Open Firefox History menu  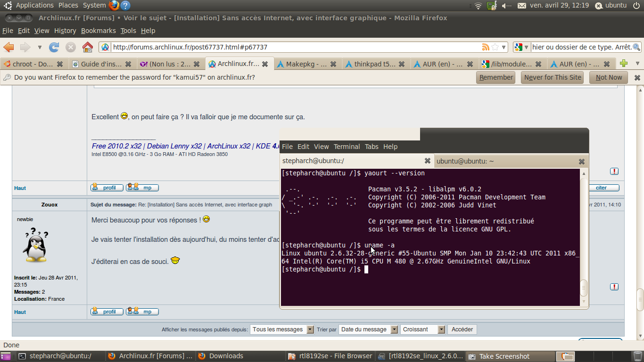click(65, 31)
